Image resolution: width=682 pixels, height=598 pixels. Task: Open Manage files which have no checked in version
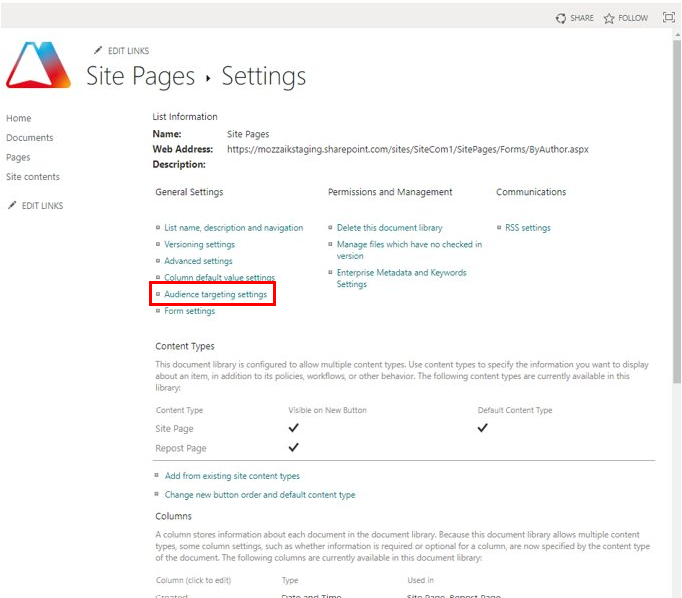click(409, 250)
